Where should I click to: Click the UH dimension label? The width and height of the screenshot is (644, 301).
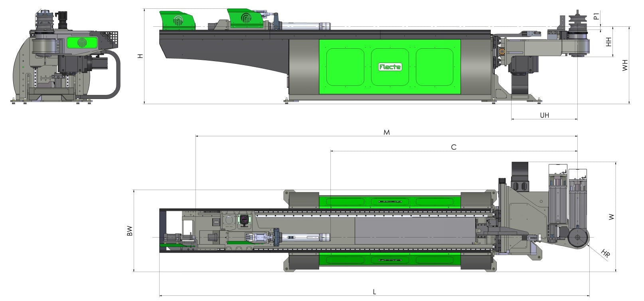(544, 115)
